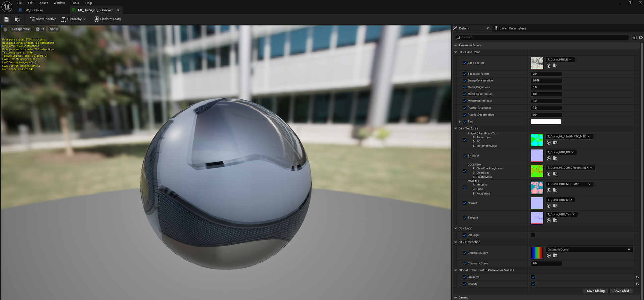The height and width of the screenshot is (300, 644).
Task: Open the Hierarchy dropdown
Action: point(73,19)
